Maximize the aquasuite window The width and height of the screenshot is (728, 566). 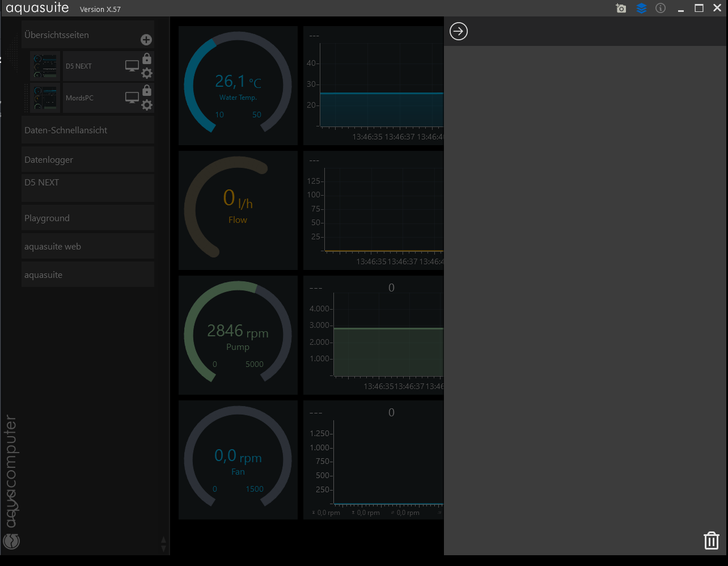tap(699, 9)
